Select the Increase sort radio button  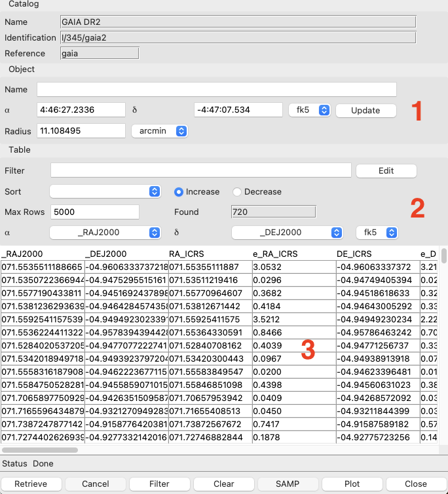(178, 192)
